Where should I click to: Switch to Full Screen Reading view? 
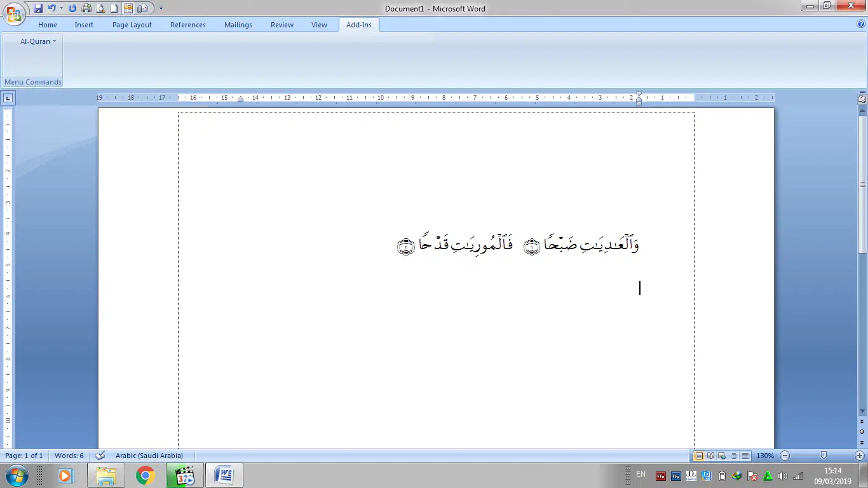click(710, 456)
